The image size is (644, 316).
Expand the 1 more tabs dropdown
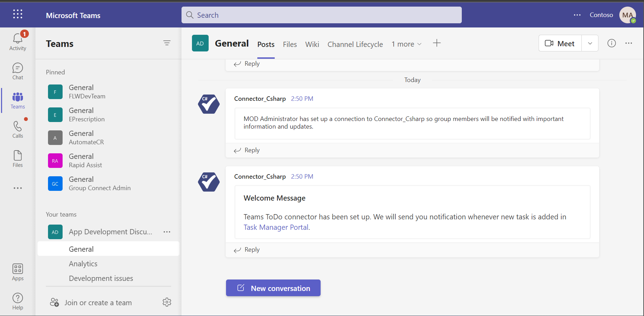406,44
